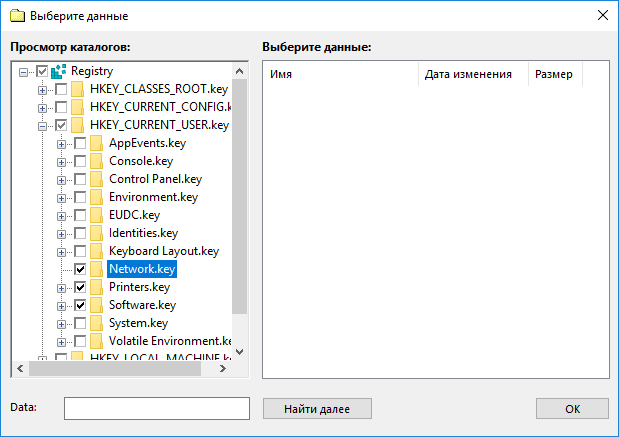The width and height of the screenshot is (619, 437).
Task: Check the Console.key checkbox
Action: [x=80, y=161]
